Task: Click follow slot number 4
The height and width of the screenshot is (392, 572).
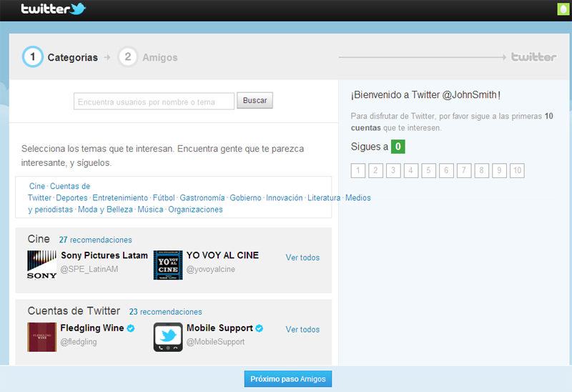Action: click(410, 170)
